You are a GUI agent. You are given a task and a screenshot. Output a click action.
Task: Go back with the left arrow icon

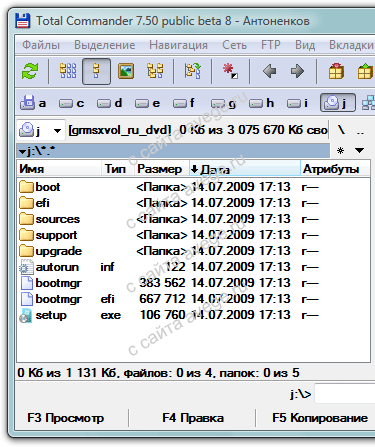click(x=269, y=71)
